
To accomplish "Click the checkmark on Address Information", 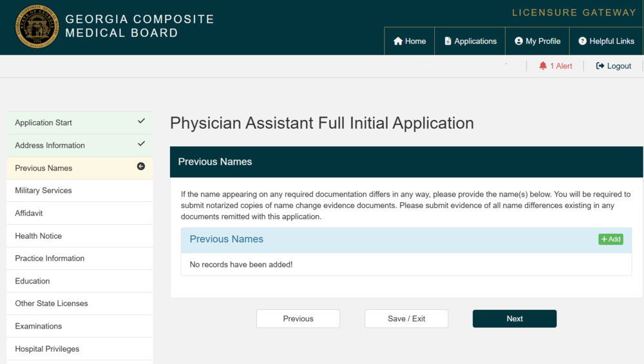I will pyautogui.click(x=141, y=144).
